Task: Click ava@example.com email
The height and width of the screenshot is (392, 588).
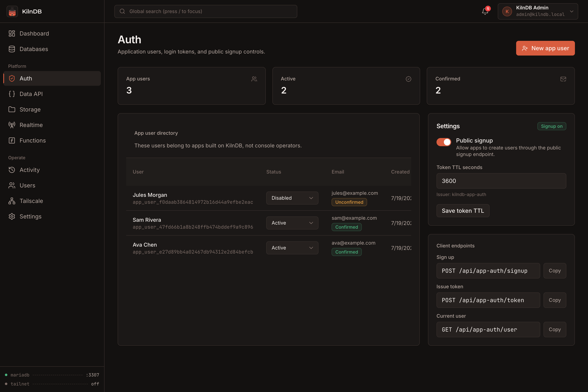Action: [353, 243]
